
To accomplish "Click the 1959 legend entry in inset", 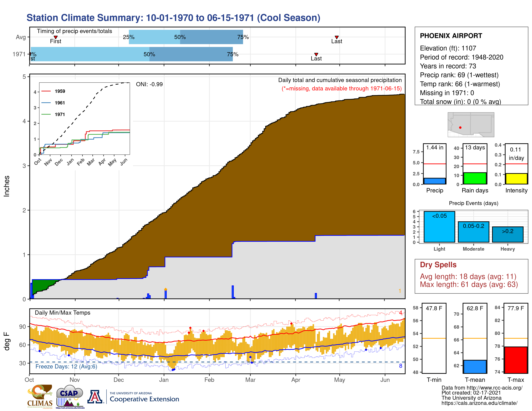I will [53, 91].
